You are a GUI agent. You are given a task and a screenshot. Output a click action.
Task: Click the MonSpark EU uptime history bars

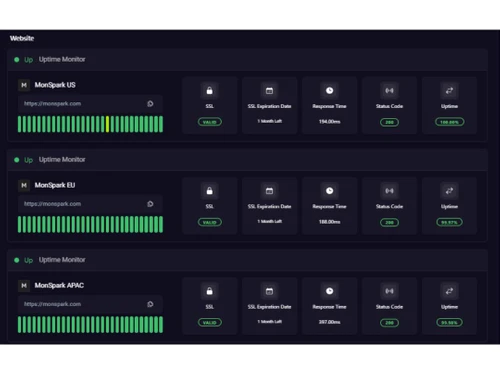[x=90, y=224]
